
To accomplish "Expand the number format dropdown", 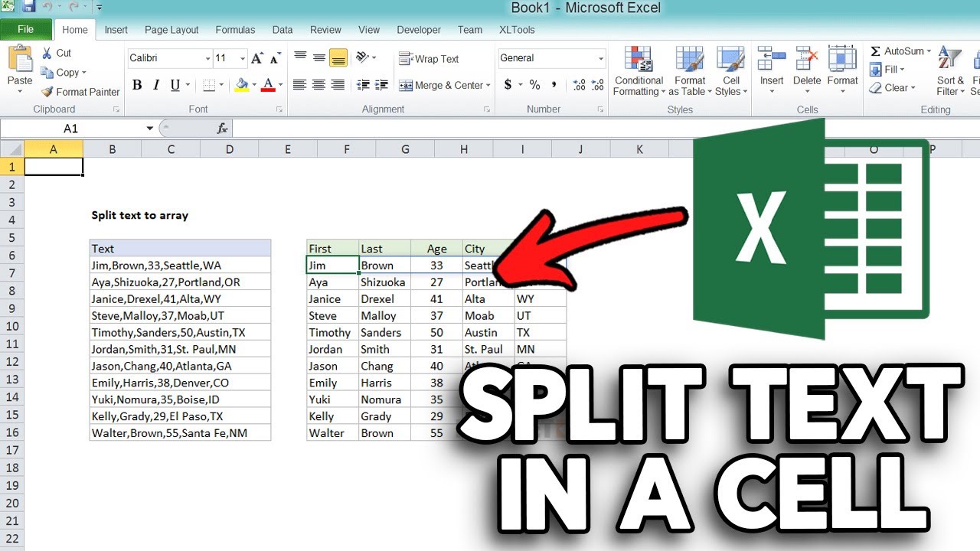I will click(601, 58).
